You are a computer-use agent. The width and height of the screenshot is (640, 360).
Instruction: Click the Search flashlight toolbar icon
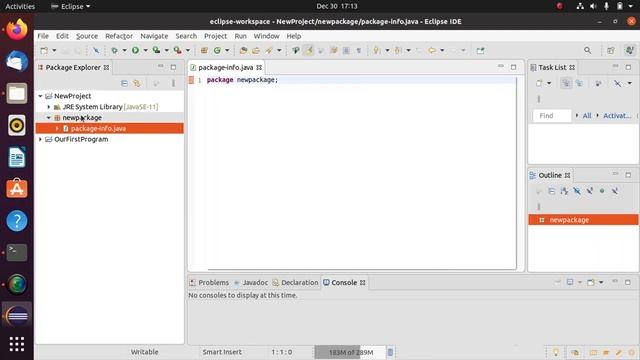coord(269,51)
